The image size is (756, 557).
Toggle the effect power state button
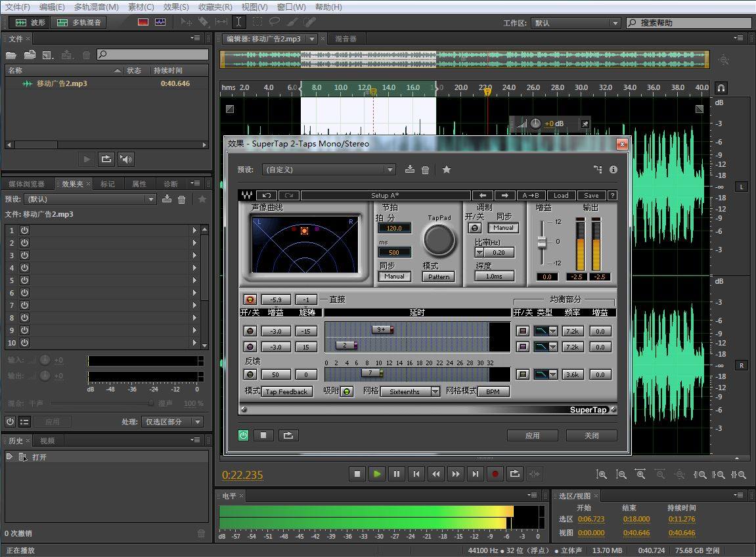[x=244, y=435]
